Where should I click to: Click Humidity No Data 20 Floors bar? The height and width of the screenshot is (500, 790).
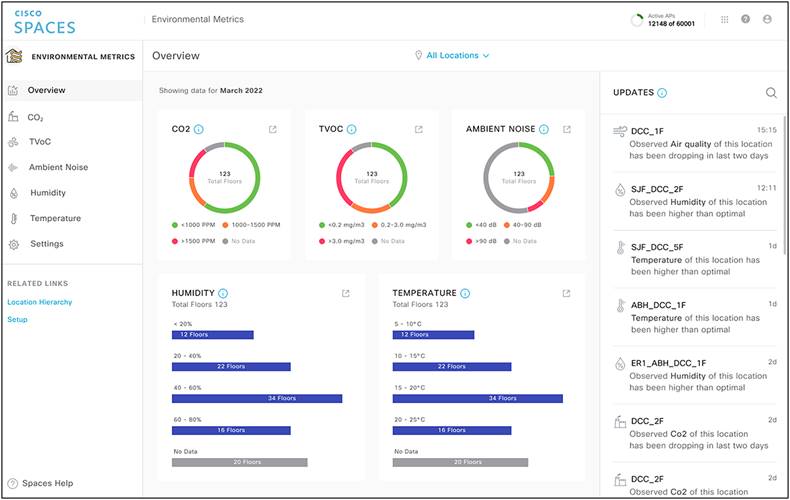click(240, 462)
